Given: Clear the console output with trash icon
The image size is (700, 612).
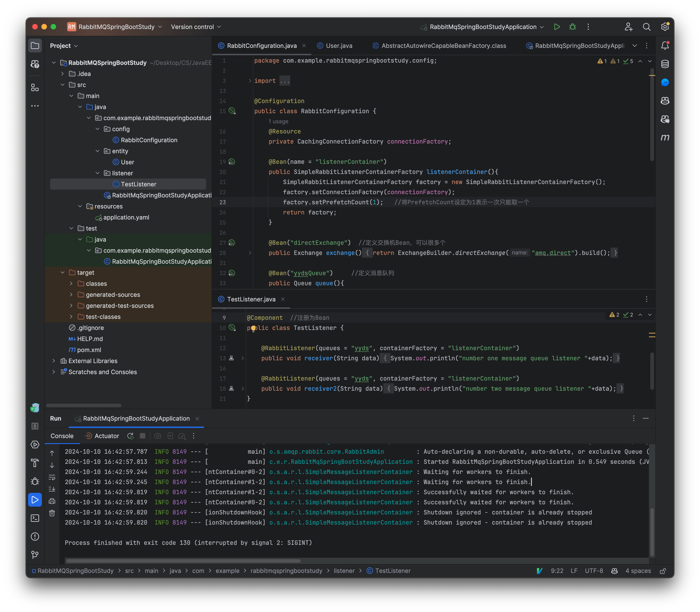Looking at the screenshot, I should [x=52, y=513].
